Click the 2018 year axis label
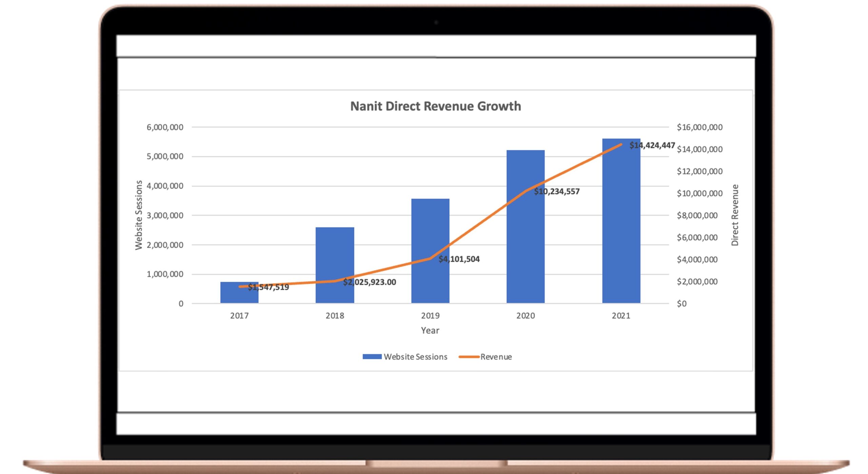 [x=335, y=316]
